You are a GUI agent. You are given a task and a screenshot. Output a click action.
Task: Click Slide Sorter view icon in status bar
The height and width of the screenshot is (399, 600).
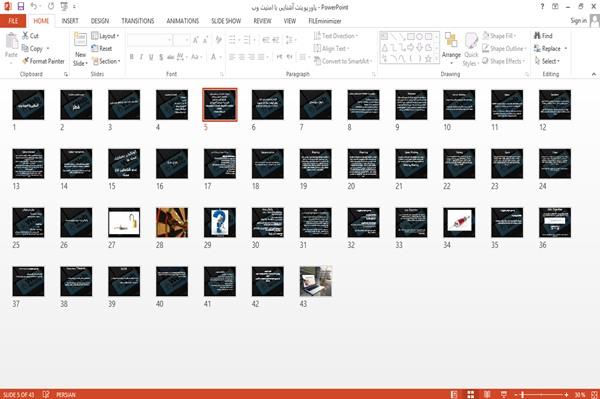tap(471, 394)
